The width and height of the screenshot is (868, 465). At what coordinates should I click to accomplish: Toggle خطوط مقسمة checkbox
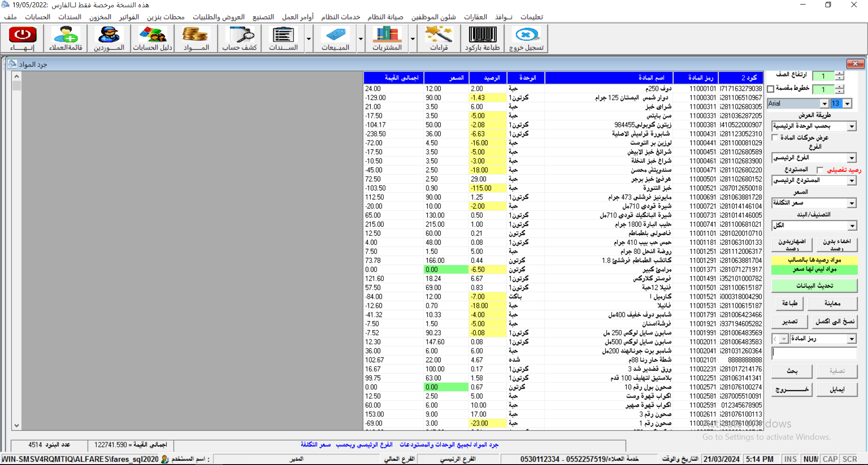(771, 89)
